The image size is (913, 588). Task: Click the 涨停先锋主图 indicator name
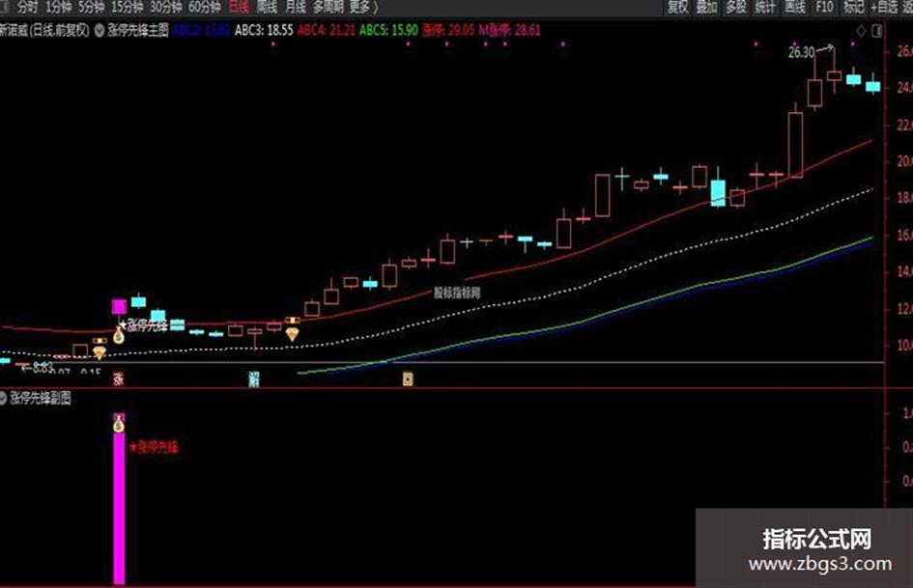click(x=138, y=30)
